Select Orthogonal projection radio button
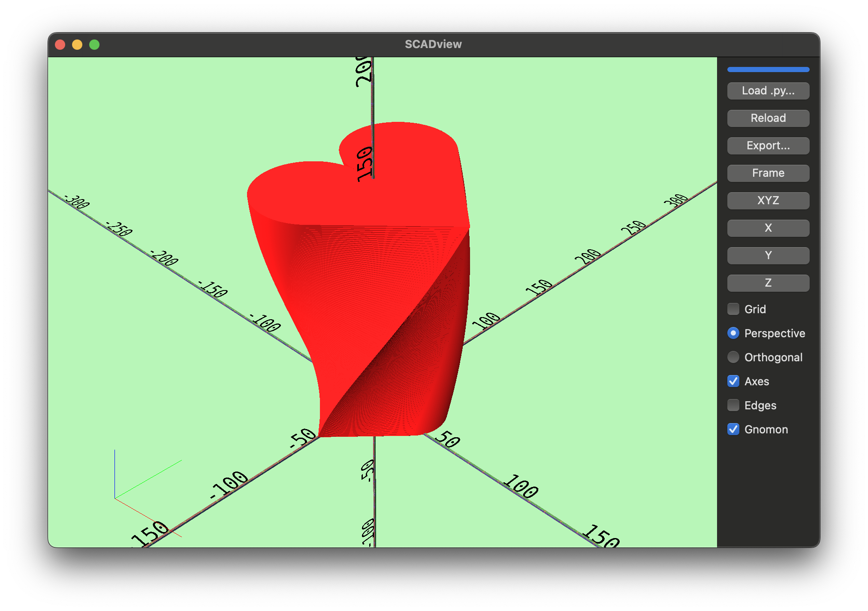Image resolution: width=868 pixels, height=611 pixels. click(x=733, y=357)
